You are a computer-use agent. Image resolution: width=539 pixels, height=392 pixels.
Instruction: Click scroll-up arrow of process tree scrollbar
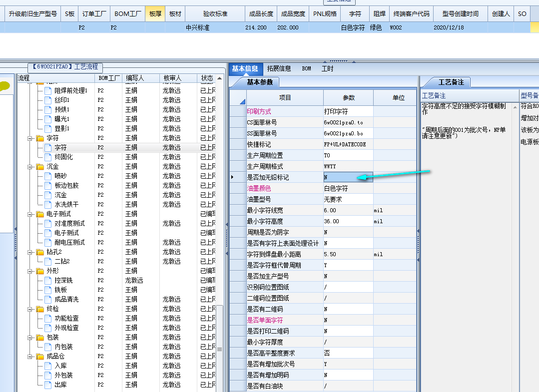click(219, 78)
